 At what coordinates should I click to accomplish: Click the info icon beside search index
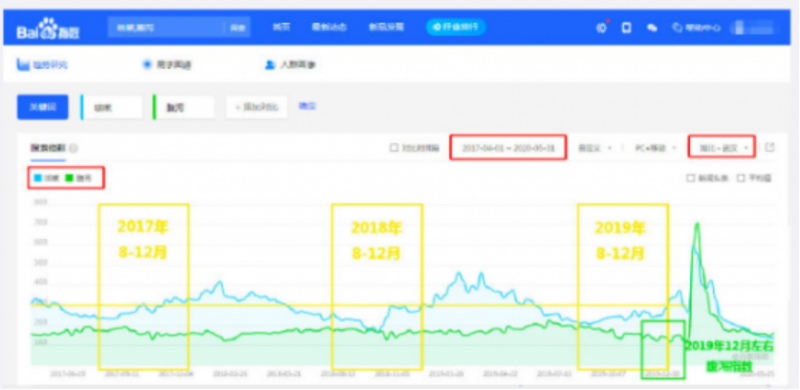coord(73,149)
